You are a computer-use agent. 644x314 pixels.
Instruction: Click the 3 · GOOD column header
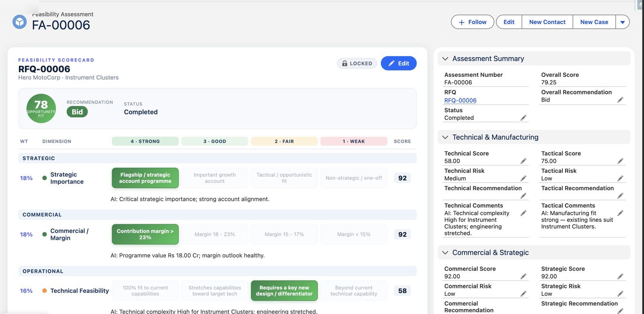tap(215, 141)
